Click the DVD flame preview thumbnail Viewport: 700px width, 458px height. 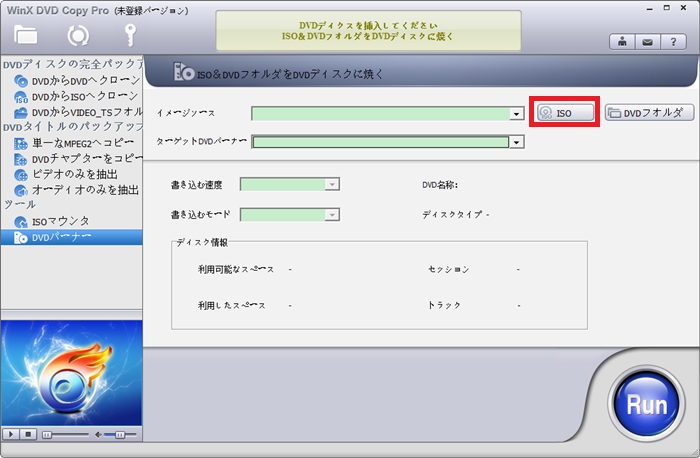pyautogui.click(x=71, y=373)
